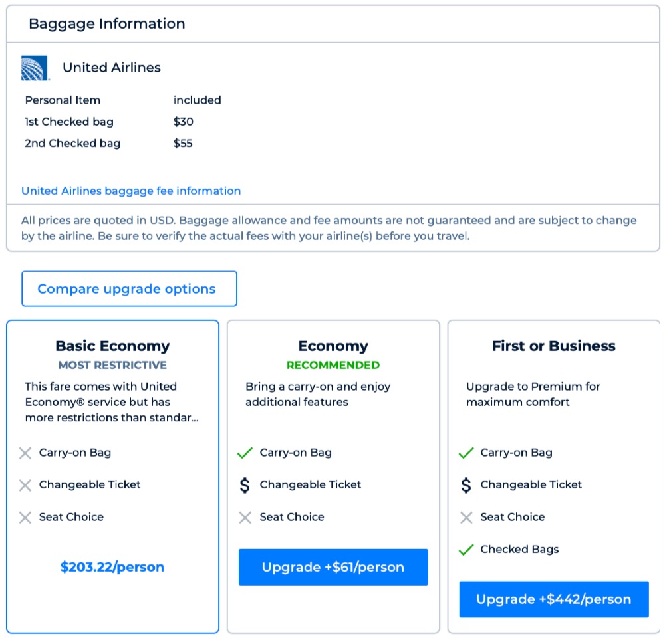The height and width of the screenshot is (644, 665).
Task: Click the First or Business fare heading
Action: tap(553, 346)
